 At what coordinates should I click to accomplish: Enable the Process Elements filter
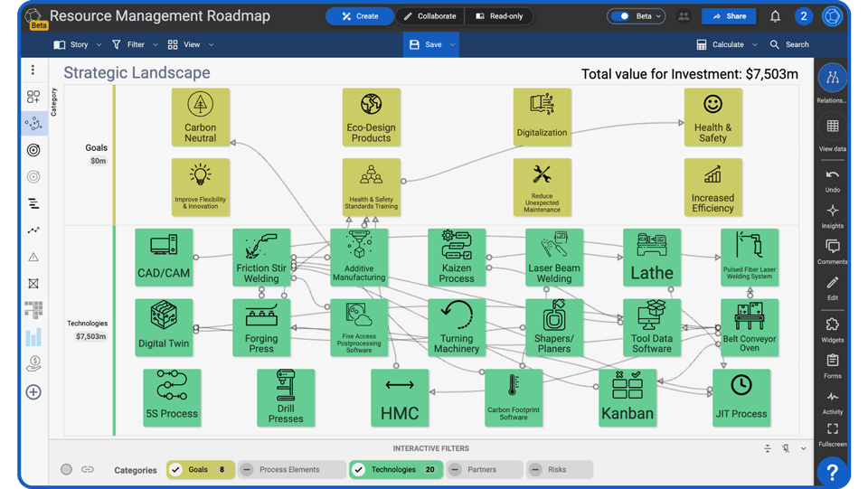[x=247, y=470]
